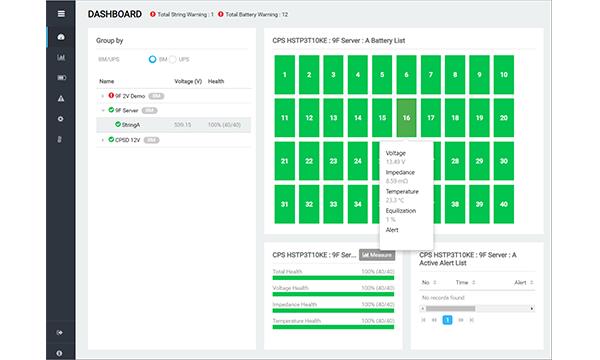The image size is (600, 360).
Task: Select battery cell 1
Action: pos(285,75)
